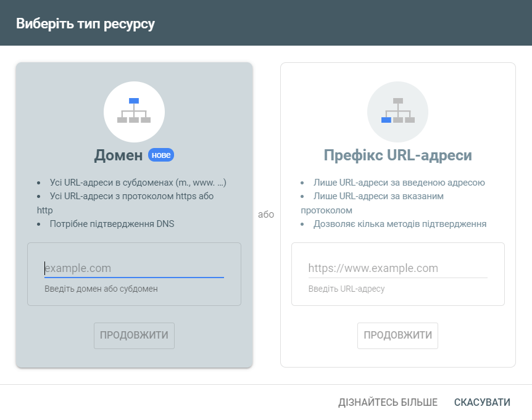Select the Домен heading
The image size is (532, 420).
pos(118,155)
